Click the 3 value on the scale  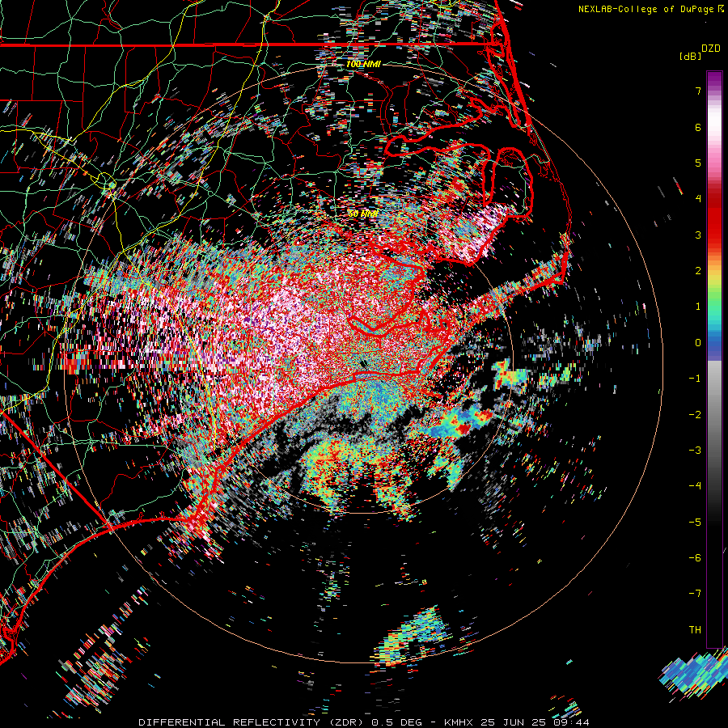[x=698, y=235]
